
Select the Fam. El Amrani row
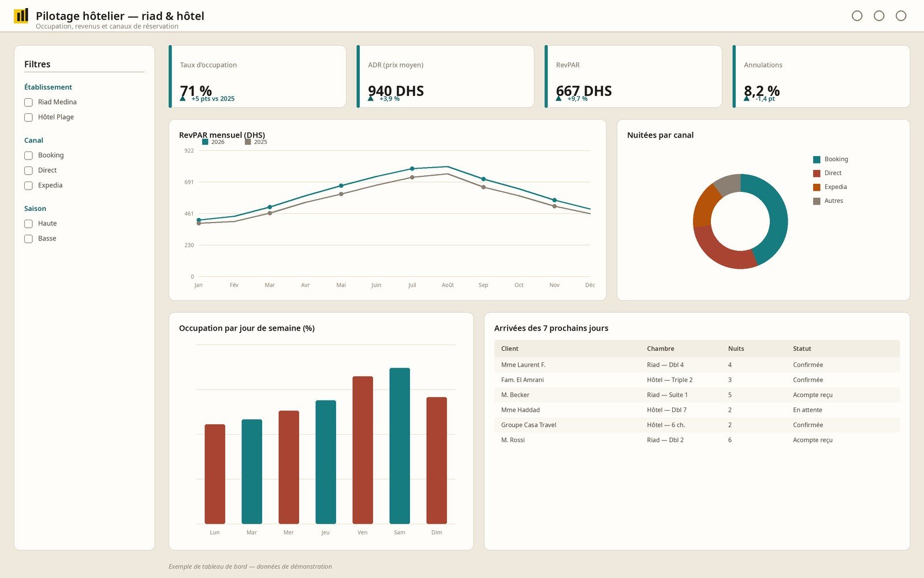click(x=697, y=380)
